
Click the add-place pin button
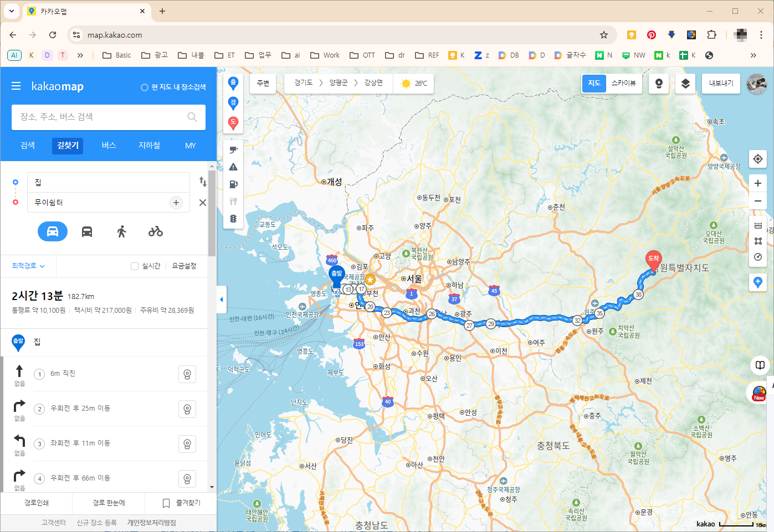pyautogui.click(x=758, y=282)
